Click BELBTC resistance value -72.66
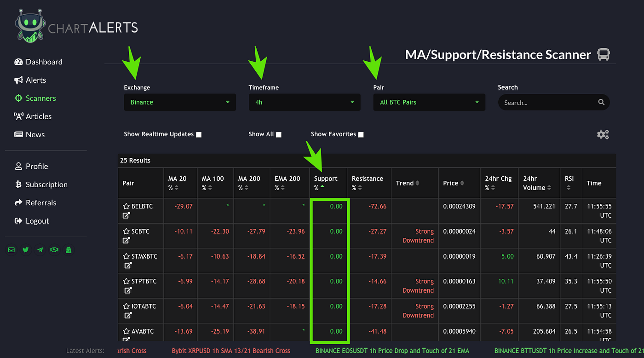The height and width of the screenshot is (358, 644). click(377, 207)
